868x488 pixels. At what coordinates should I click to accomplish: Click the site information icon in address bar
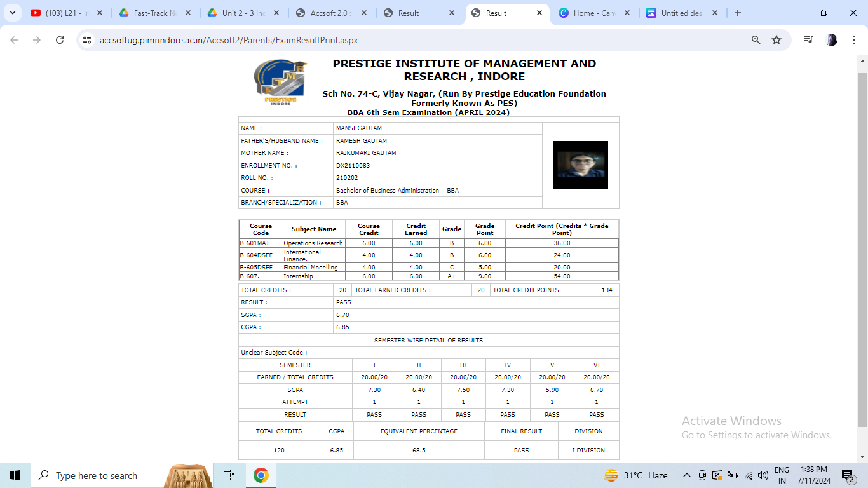click(x=88, y=40)
